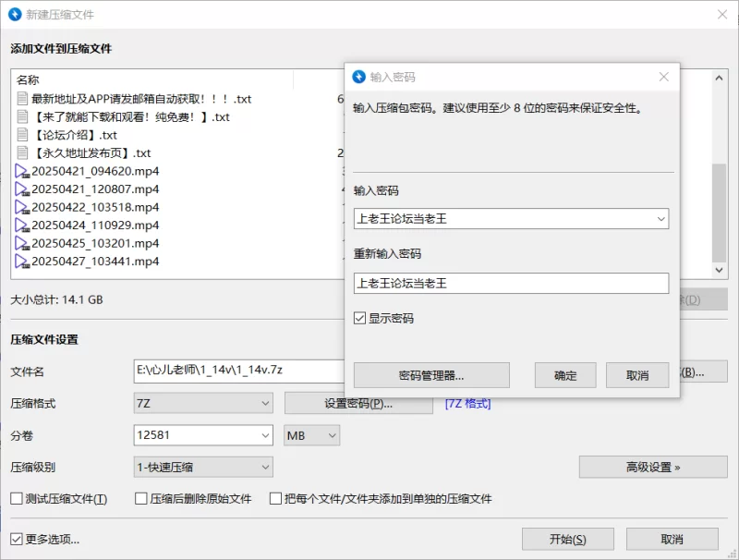Enable 测试压缩文件 checkbox

coord(17,499)
